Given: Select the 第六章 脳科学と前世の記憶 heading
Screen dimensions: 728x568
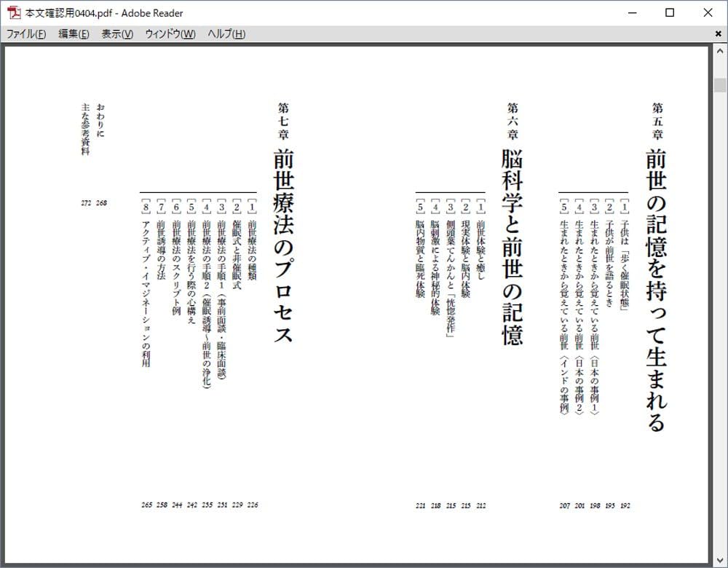Looking at the screenshot, I should pyautogui.click(x=514, y=218).
